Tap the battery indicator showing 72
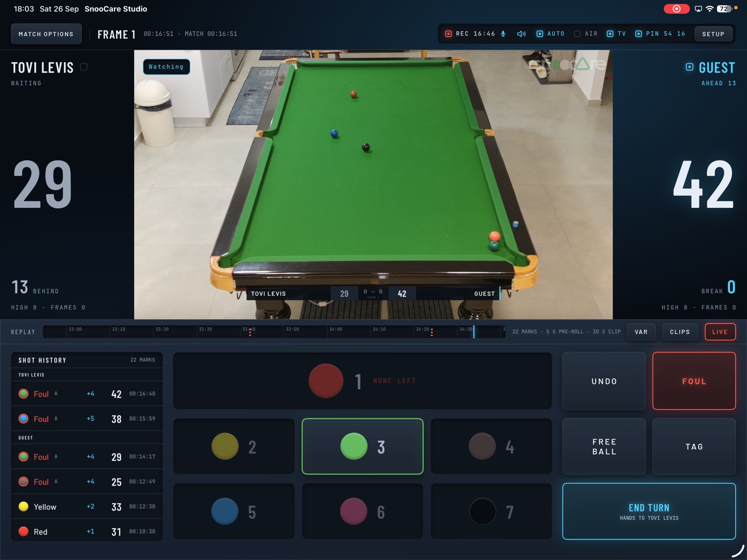This screenshot has height=560, width=747. 725,9
